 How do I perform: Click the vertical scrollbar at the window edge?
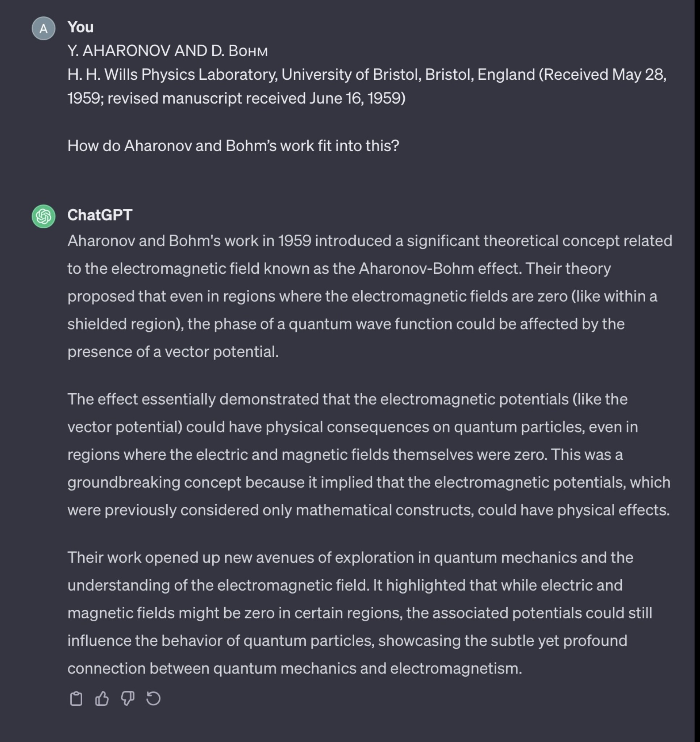coord(697,371)
